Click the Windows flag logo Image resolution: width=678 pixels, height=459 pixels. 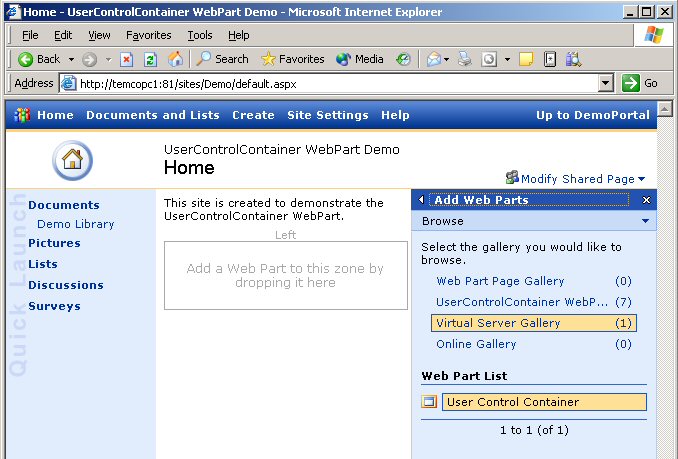[653, 35]
